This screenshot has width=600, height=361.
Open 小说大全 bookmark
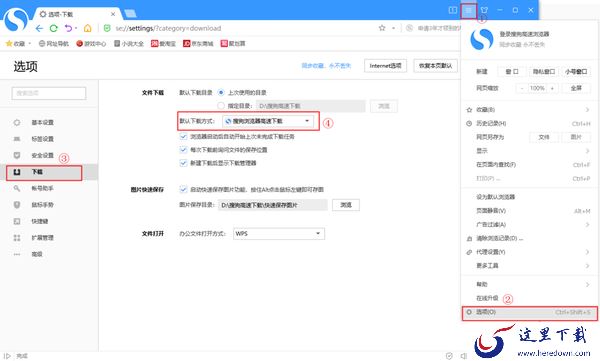(129, 44)
